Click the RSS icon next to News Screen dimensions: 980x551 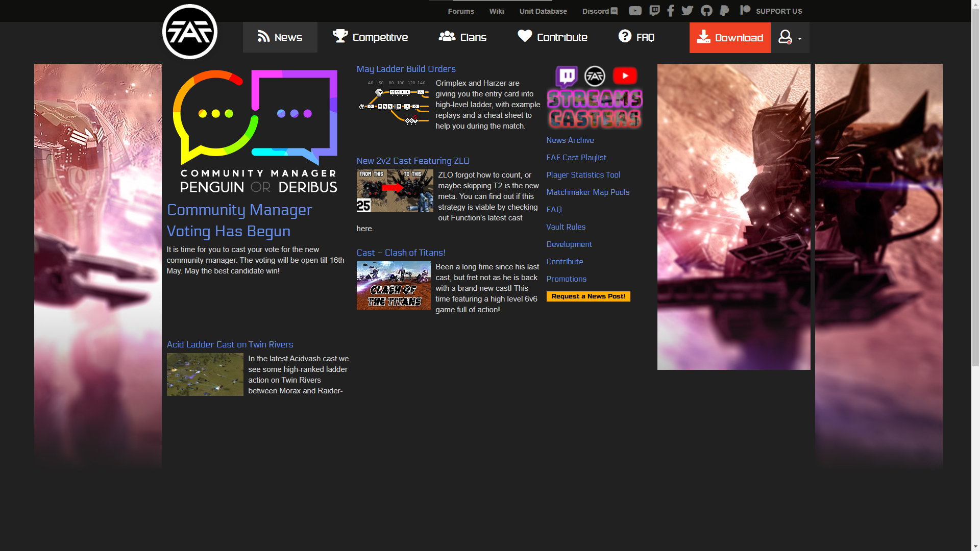(263, 36)
